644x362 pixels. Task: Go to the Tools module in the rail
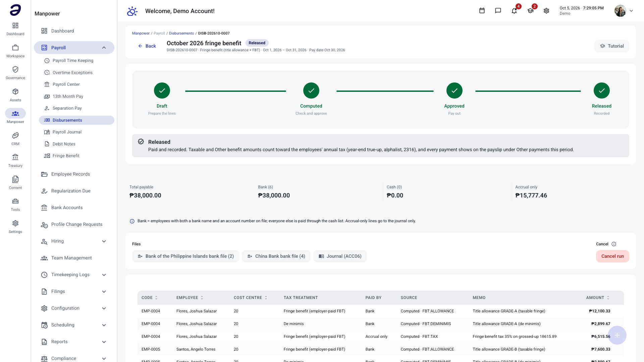point(15,204)
